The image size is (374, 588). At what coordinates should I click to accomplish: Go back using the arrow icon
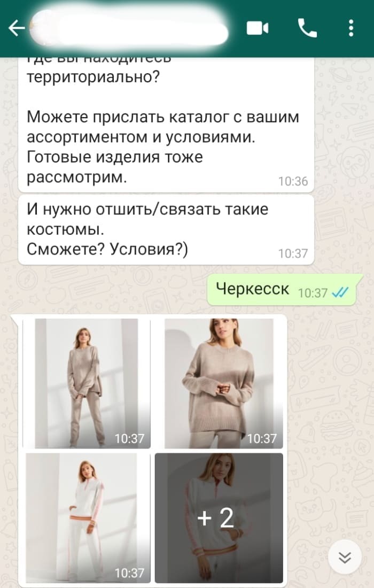point(17,28)
